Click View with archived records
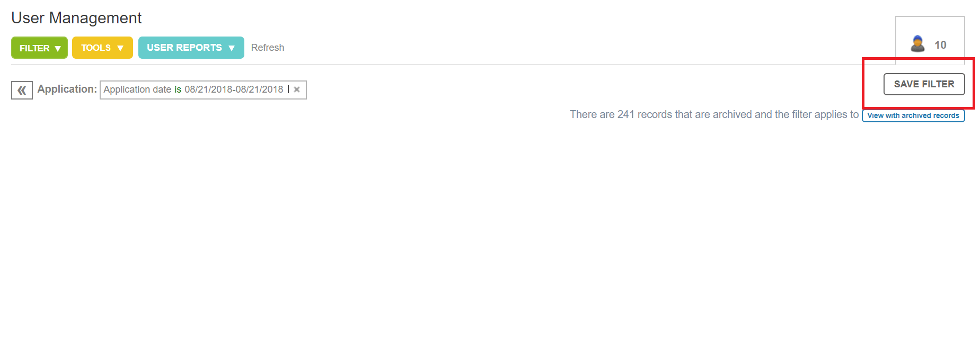980x343 pixels. tap(913, 115)
